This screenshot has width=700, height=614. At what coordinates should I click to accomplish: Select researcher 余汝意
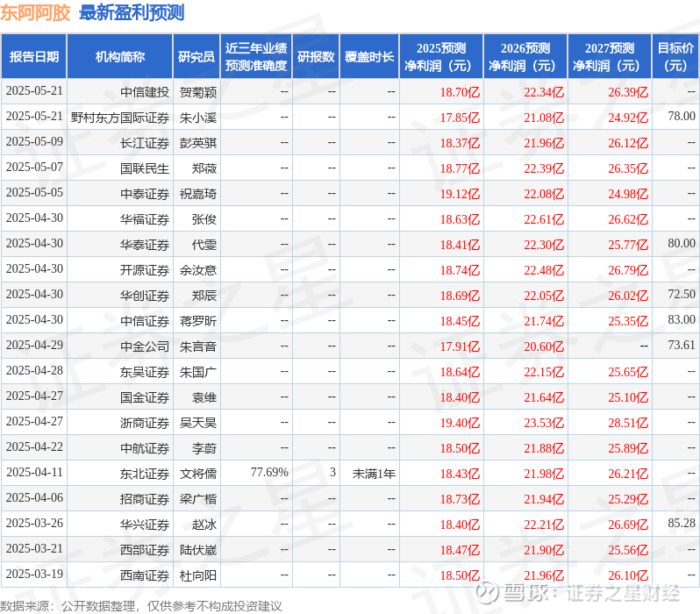pyautogui.click(x=198, y=270)
